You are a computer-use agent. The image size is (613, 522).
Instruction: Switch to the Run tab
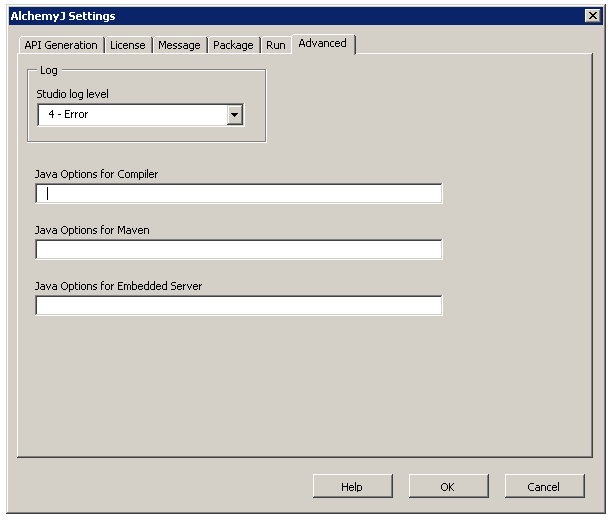point(275,45)
